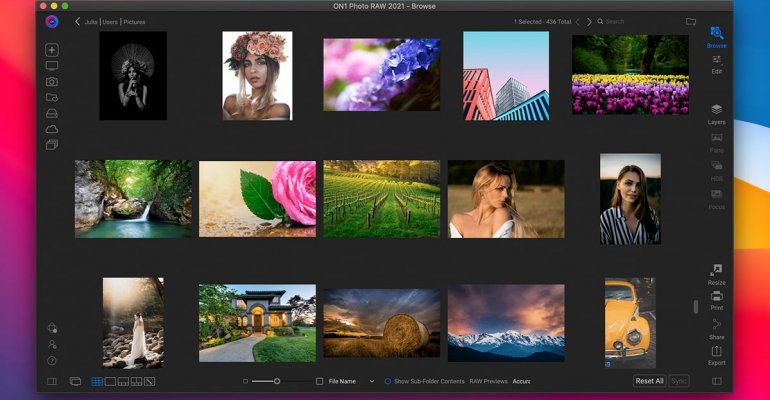Open the help question mark icon
This screenshot has width=770, height=400.
[52, 360]
